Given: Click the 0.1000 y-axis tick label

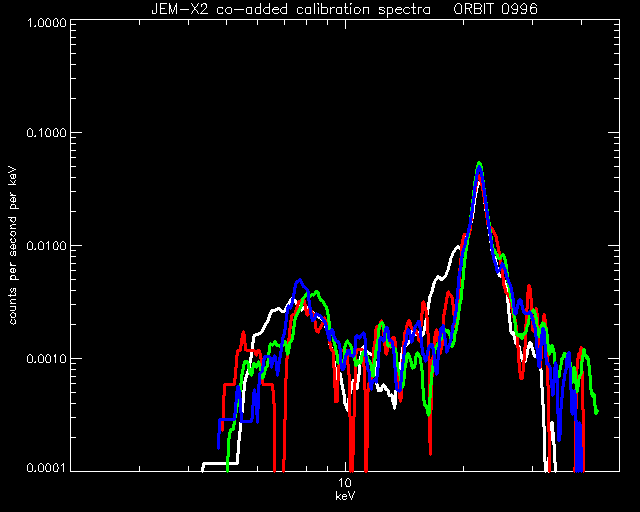Looking at the screenshot, I should (46, 133).
